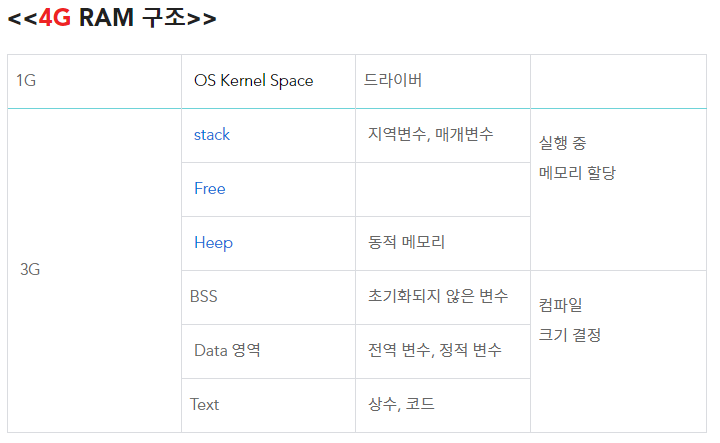Viewport: 720px width, 443px height.
Task: Select the 3G cell
Action: pyautogui.click(x=95, y=270)
